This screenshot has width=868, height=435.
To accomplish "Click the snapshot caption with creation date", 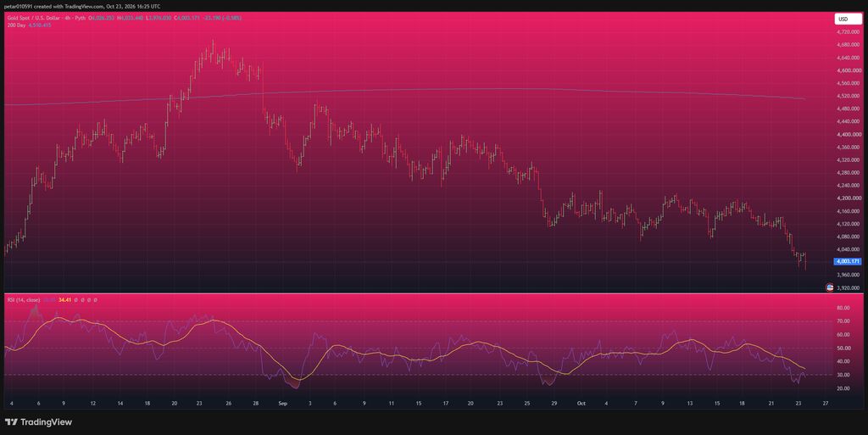I will coord(82,6).
